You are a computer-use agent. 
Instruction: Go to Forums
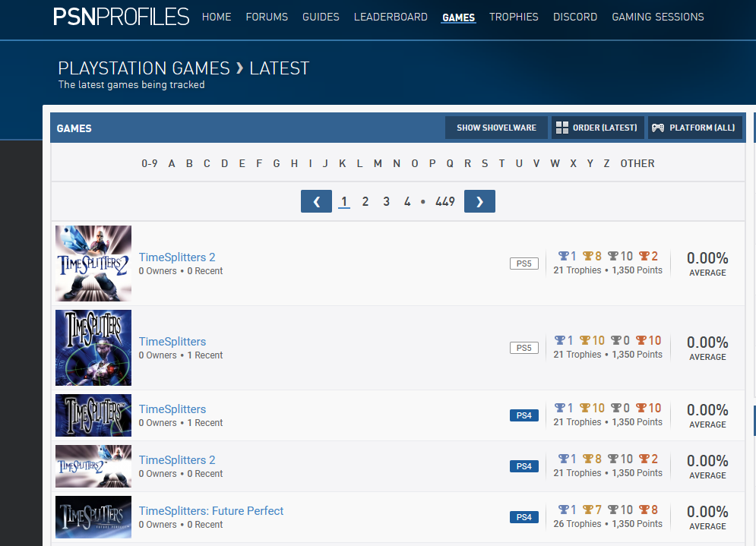coord(267,17)
